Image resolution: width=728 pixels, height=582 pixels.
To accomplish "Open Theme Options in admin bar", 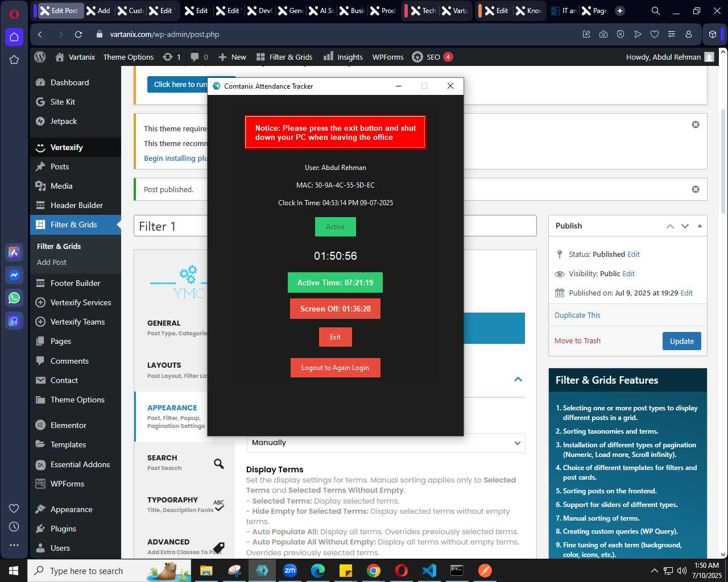I will pyautogui.click(x=129, y=57).
